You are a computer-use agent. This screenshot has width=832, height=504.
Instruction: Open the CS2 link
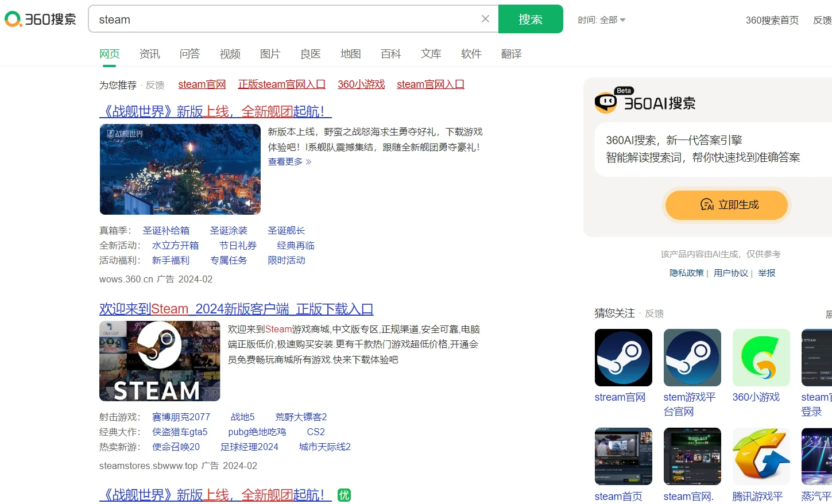[316, 432]
